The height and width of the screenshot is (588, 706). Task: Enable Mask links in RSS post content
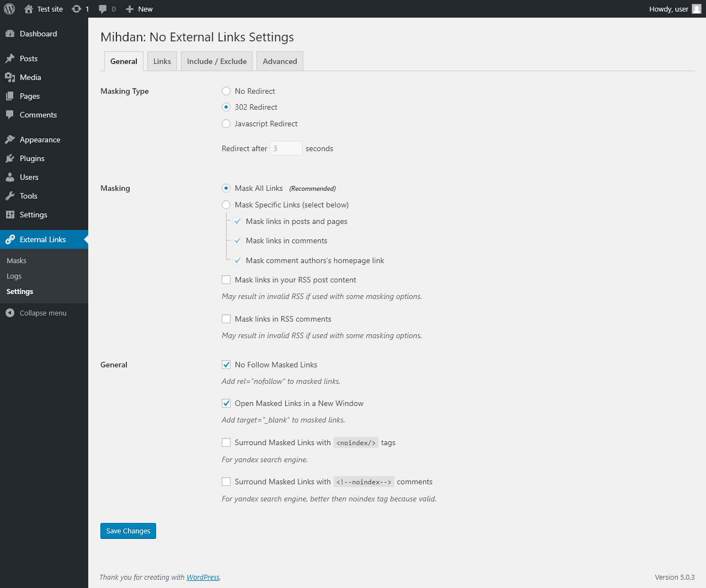[x=226, y=280]
